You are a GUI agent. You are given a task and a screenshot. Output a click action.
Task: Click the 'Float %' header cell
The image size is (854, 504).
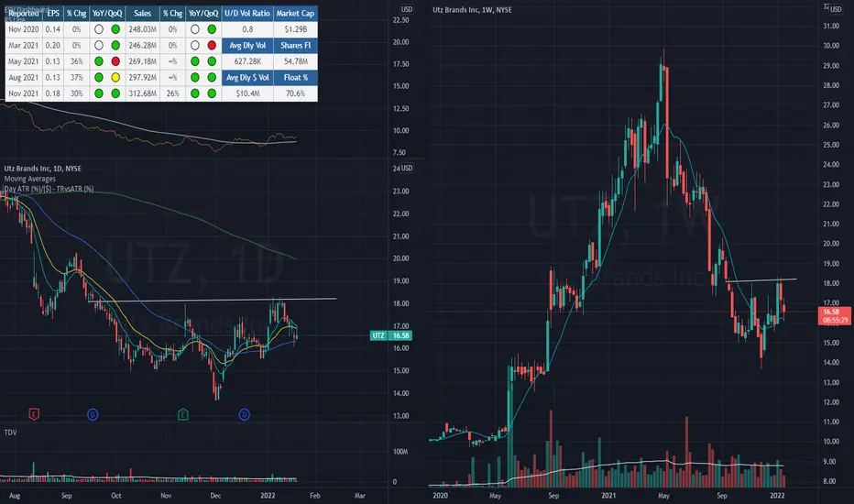point(295,77)
